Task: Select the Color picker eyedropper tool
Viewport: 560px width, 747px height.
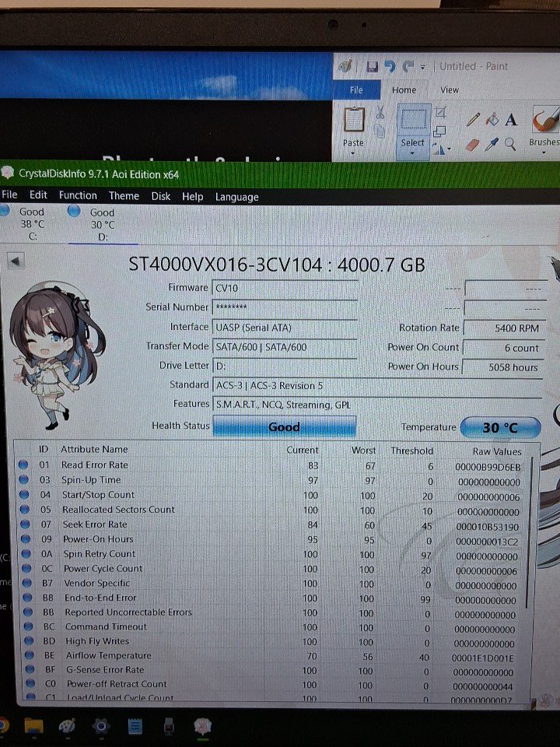Action: (492, 145)
